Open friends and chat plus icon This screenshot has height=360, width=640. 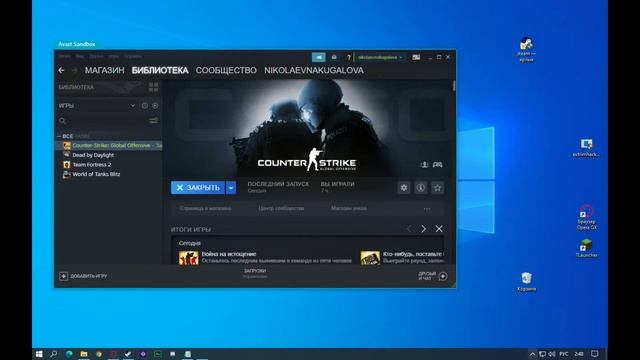click(443, 276)
